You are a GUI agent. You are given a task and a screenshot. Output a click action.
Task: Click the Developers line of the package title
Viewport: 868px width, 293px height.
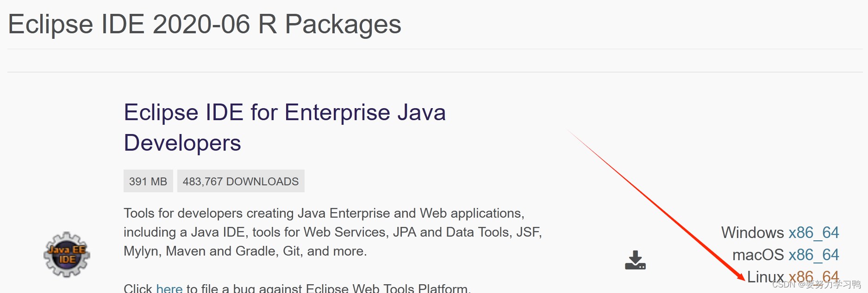tap(182, 143)
